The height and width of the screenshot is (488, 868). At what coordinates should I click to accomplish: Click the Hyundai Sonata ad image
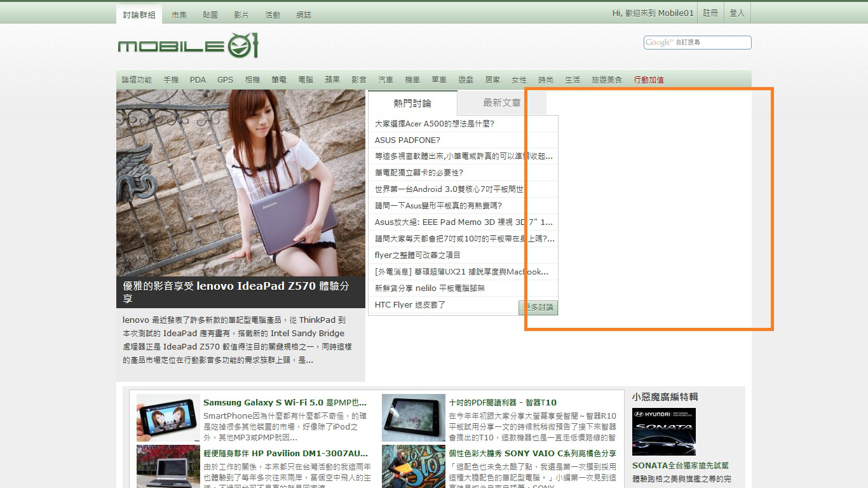[663, 431]
